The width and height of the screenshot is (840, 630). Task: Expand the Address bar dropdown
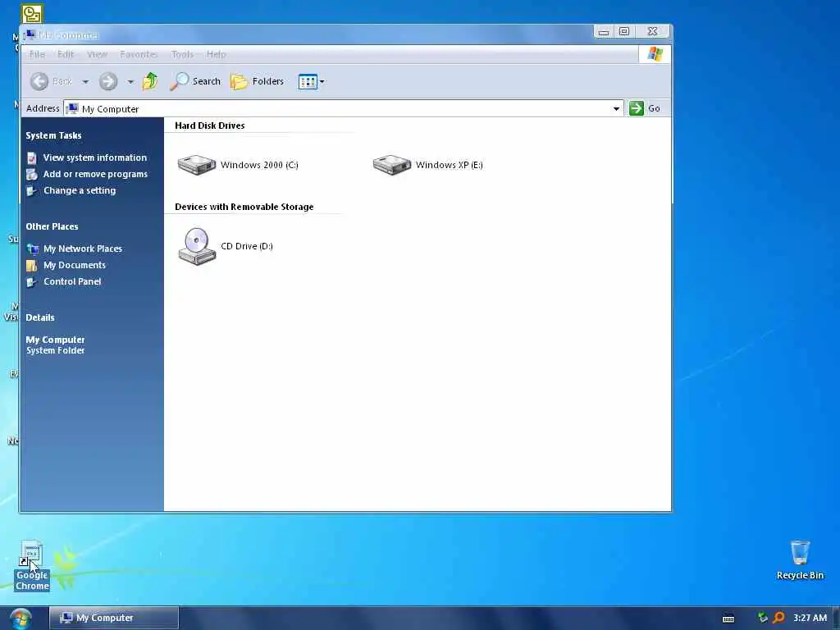coord(616,109)
